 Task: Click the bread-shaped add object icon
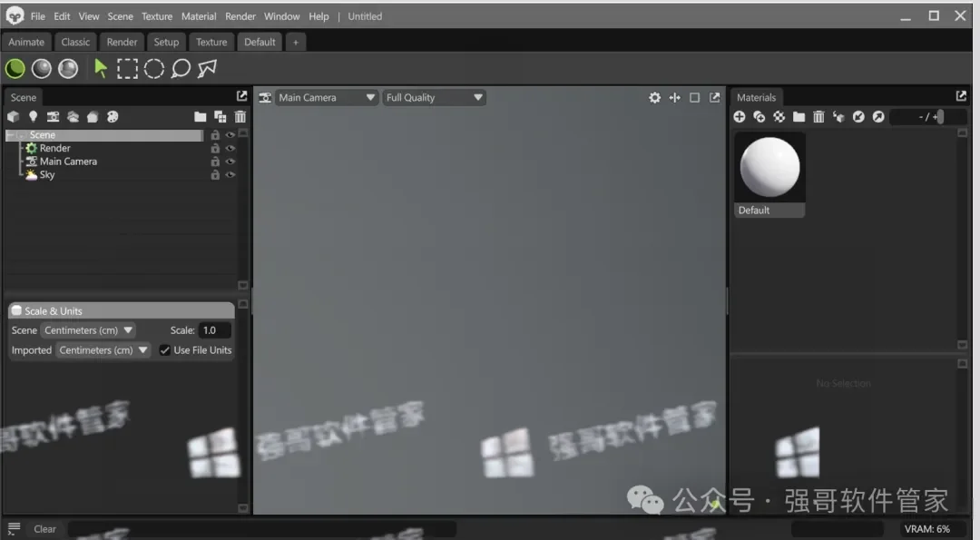tap(93, 116)
